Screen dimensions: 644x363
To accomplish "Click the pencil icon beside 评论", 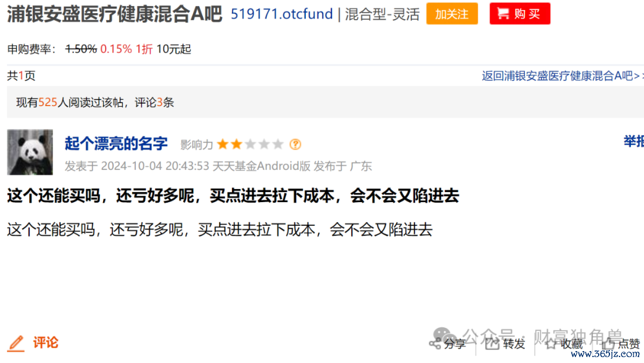I will click(x=16, y=343).
